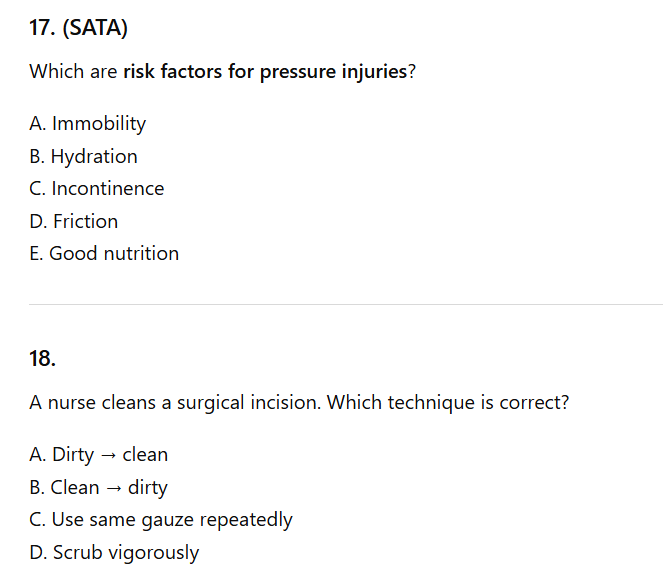Pick "C. Use same gauze repeatedly"
Image resolution: width=663 pixels, height=579 pixels.
pyautogui.click(x=161, y=520)
